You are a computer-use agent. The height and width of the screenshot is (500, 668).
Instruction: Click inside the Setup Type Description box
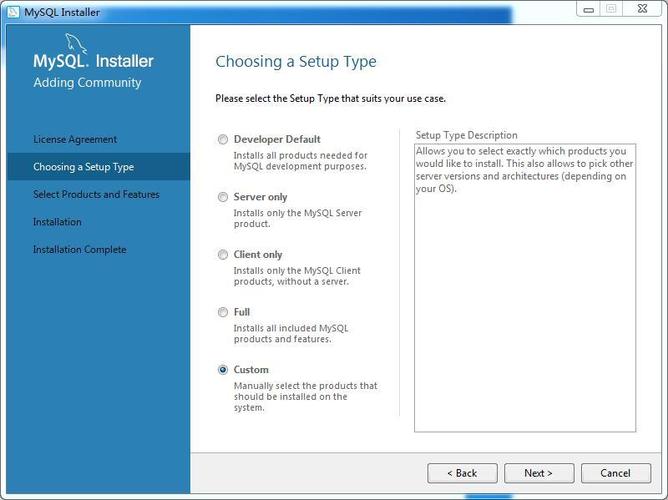point(524,300)
